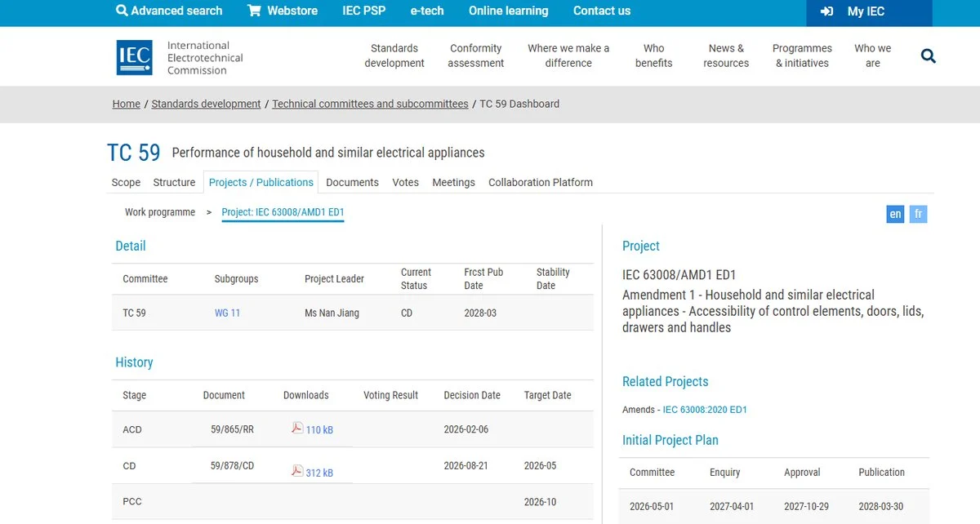The width and height of the screenshot is (980, 524).
Task: Click the 312 kB download link text
Action: (319, 473)
